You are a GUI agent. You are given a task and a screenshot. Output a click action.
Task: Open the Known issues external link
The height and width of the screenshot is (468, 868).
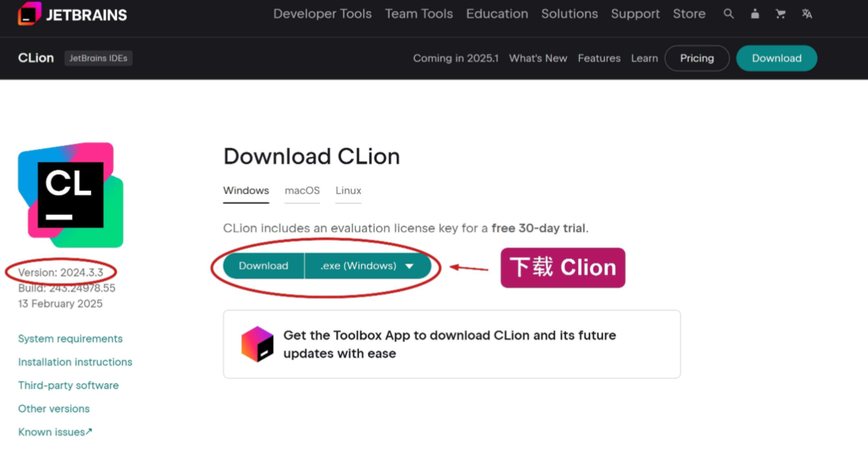(x=55, y=432)
